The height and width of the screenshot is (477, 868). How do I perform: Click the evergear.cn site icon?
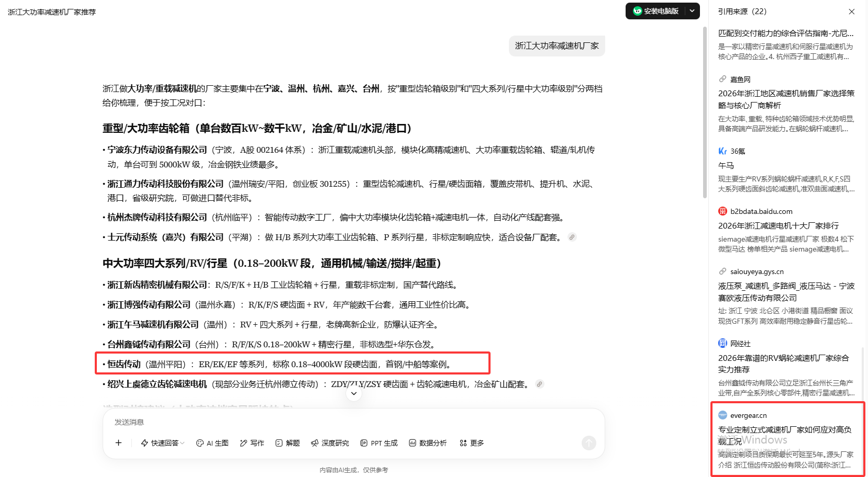click(x=722, y=415)
